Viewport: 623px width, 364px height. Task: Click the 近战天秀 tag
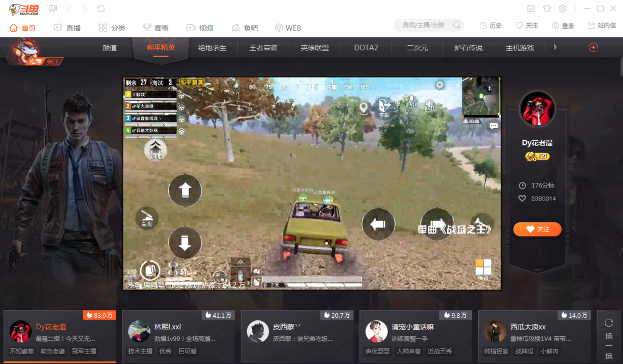(x=440, y=351)
